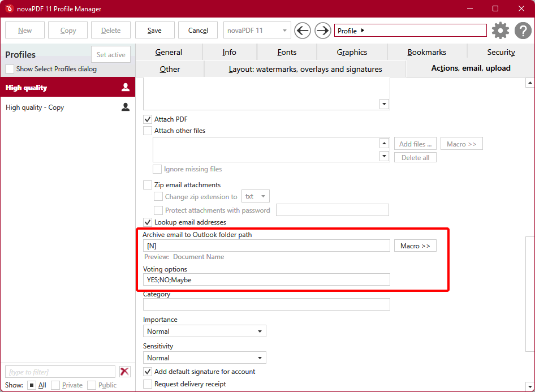Viewport: 535px width, 392px height.
Task: Click the vertical scrollbar down arrow
Action: coord(530,387)
